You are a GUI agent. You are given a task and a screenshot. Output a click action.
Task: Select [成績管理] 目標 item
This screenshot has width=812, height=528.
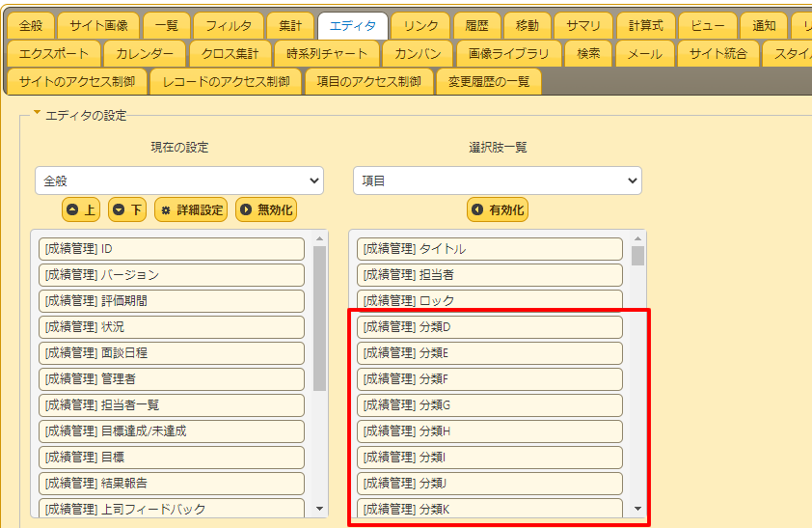pos(172,458)
